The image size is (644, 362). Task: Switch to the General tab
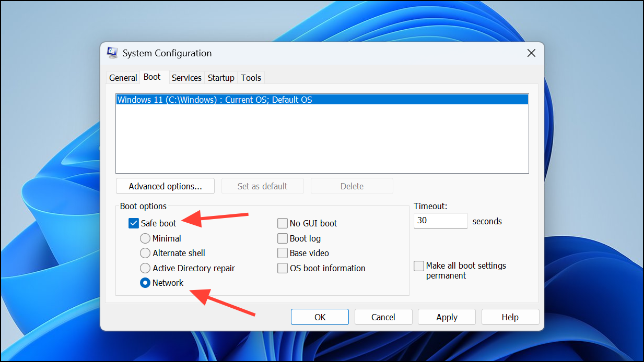pyautogui.click(x=123, y=77)
